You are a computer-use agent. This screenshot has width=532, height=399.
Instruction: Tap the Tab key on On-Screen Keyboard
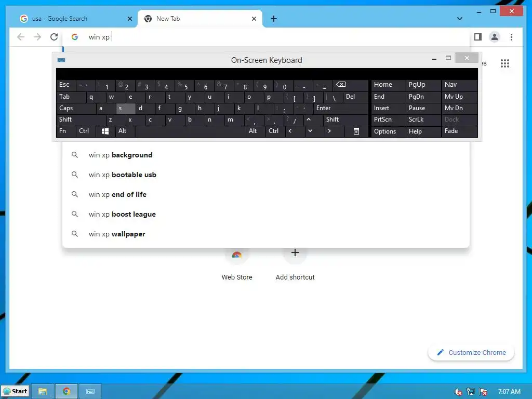click(x=71, y=97)
